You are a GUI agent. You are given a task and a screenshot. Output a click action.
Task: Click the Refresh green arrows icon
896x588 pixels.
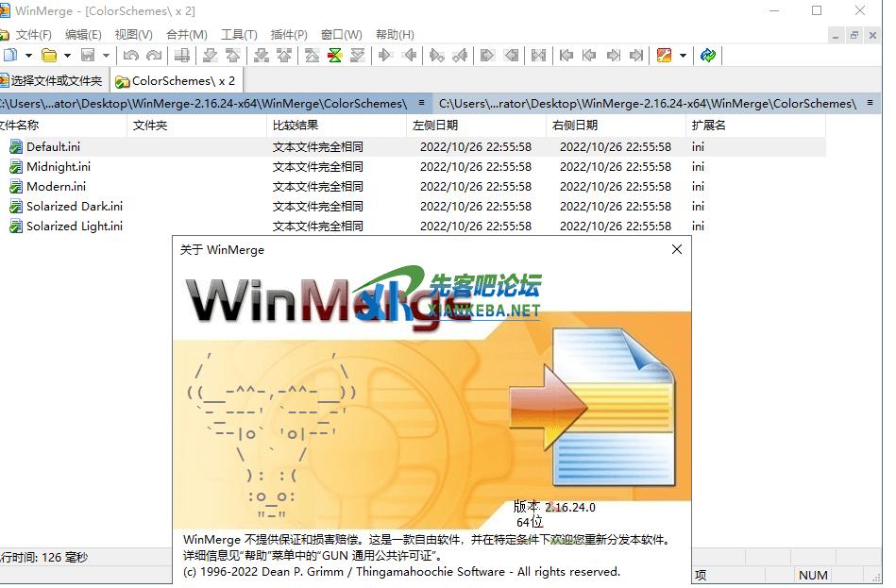708,56
